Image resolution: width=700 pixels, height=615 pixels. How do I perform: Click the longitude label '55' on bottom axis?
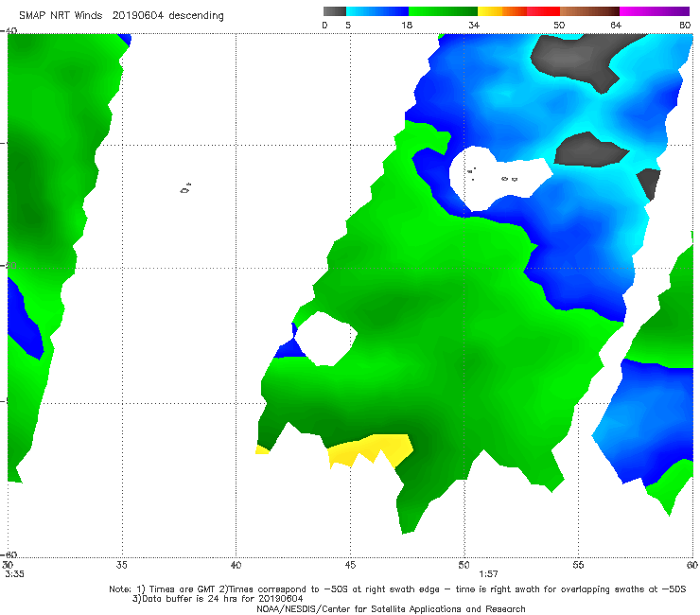pos(578,565)
